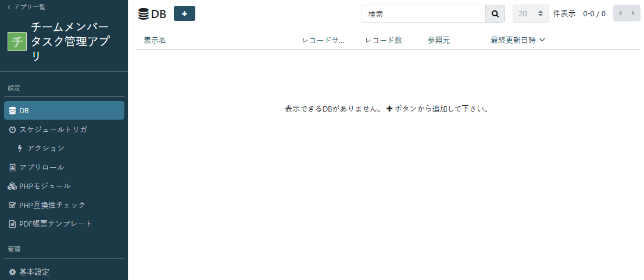Viewport: 644px width, 280px height.
Task: Sort by レコード数 column header
Action: coord(384,40)
